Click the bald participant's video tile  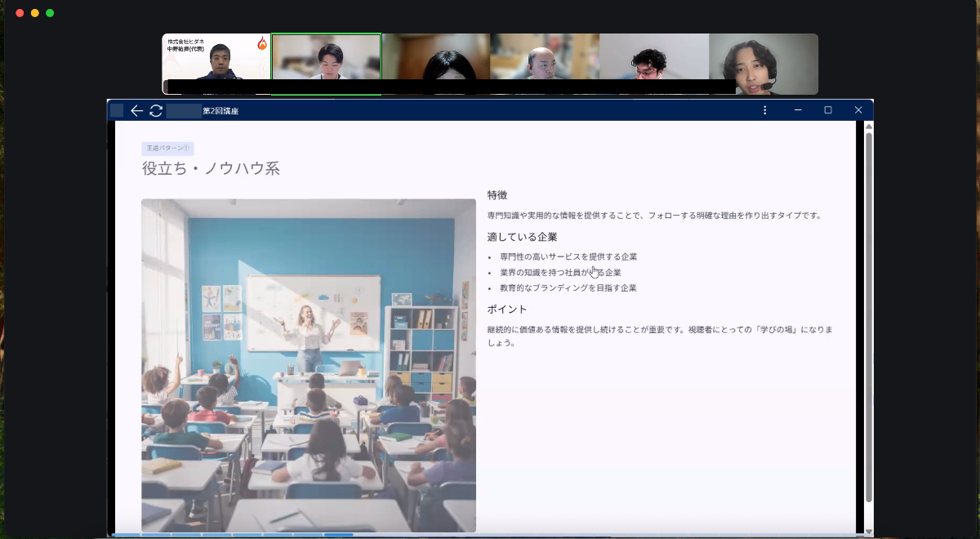click(545, 62)
